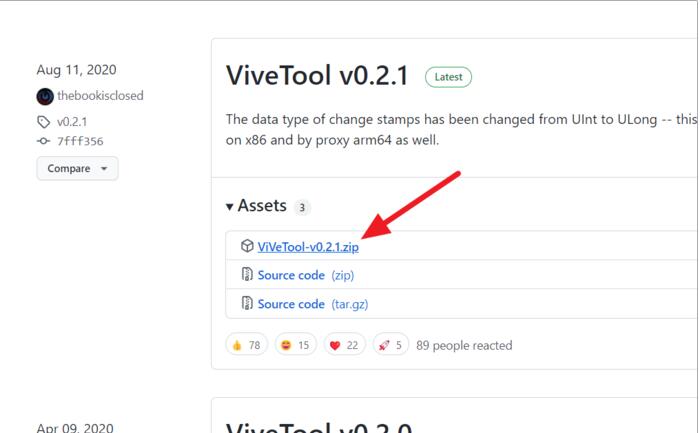Open the ViveTool v0.2.1 release title
This screenshot has width=700, height=433.
[317, 75]
